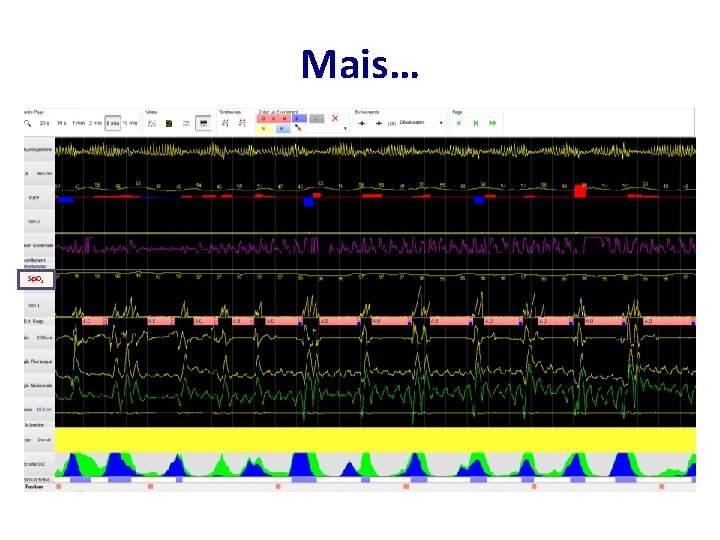Pick the red C event color
The height and width of the screenshot is (540, 720).
(x=274, y=118)
